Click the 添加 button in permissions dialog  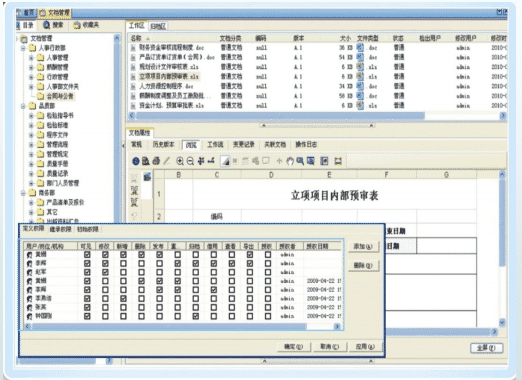coord(363,247)
